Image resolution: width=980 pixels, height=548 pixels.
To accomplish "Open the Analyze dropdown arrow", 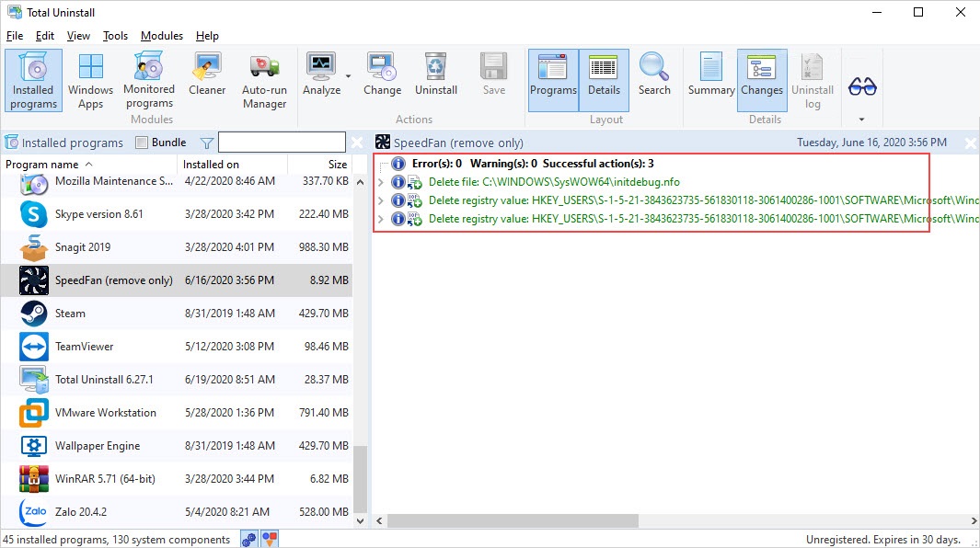I will (348, 75).
